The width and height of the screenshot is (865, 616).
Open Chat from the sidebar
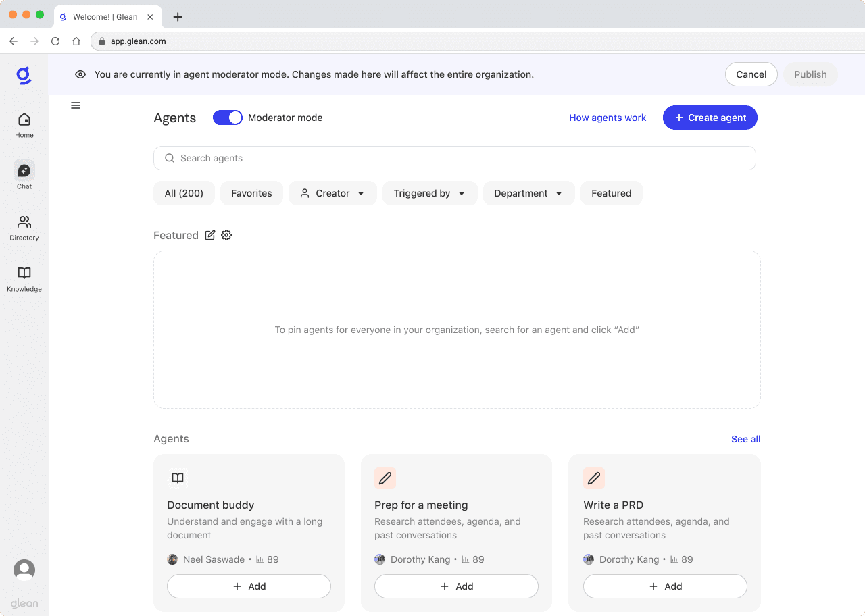24,176
